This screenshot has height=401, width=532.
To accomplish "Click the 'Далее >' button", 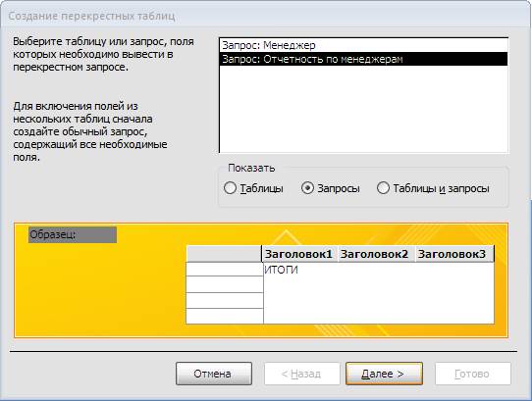I will click(384, 374).
